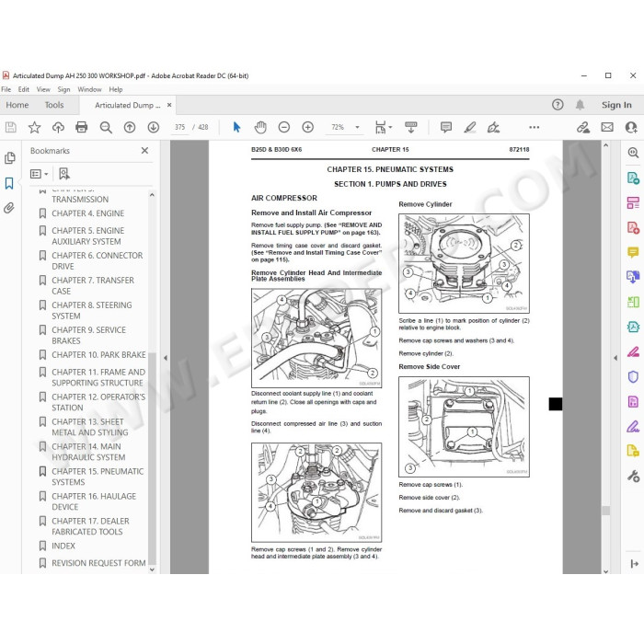Open the View menu
Image resolution: width=644 pixels, height=644 pixels.
[x=43, y=89]
